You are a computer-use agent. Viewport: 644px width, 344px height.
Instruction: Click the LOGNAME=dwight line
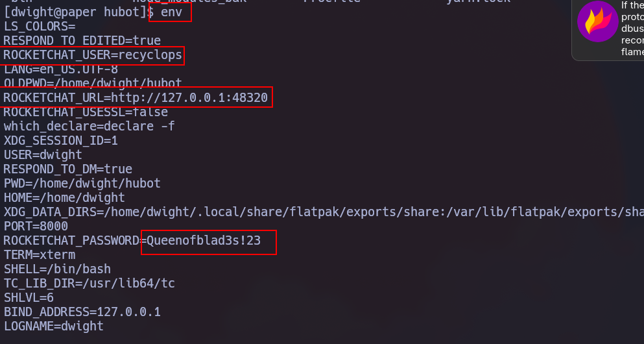click(53, 326)
